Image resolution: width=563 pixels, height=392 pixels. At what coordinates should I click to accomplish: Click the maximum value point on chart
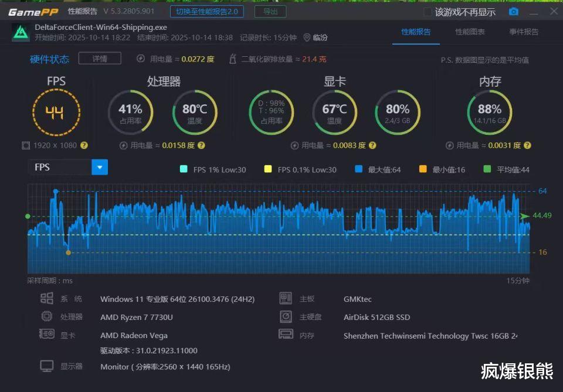pos(56,192)
